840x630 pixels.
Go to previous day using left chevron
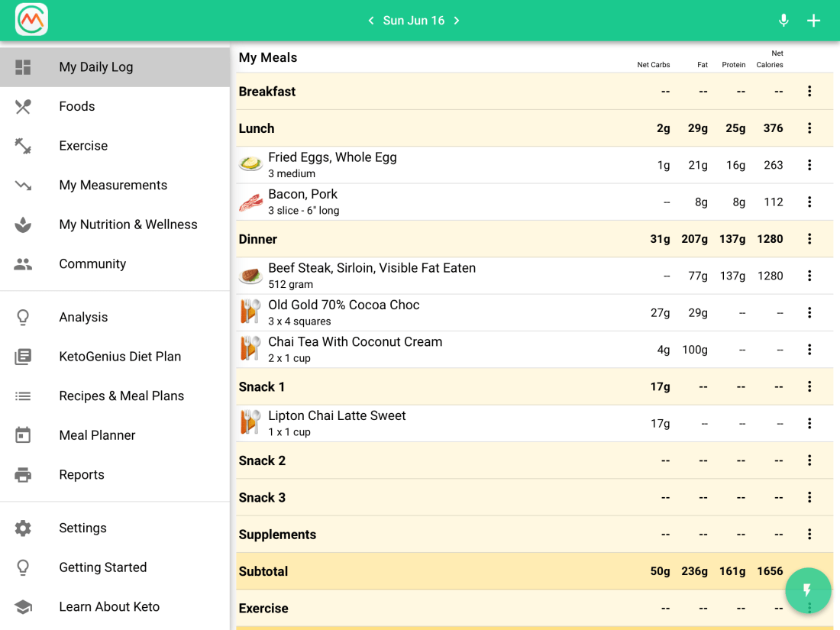[371, 21]
